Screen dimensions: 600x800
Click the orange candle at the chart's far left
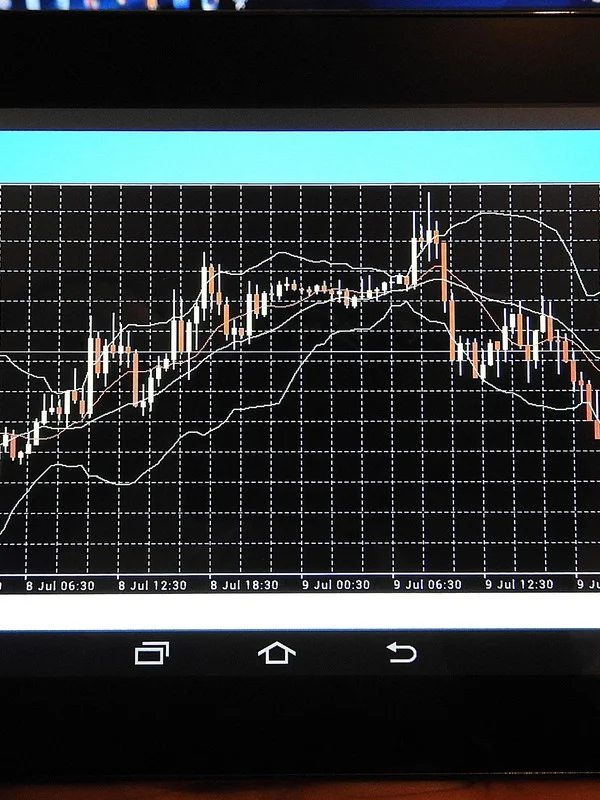(x=13, y=446)
